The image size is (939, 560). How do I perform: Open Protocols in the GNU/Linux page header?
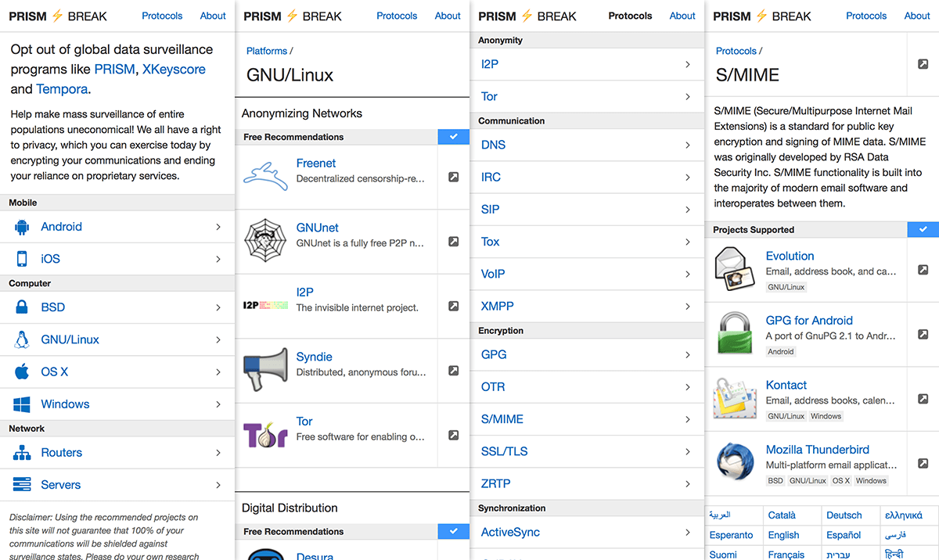pyautogui.click(x=397, y=16)
